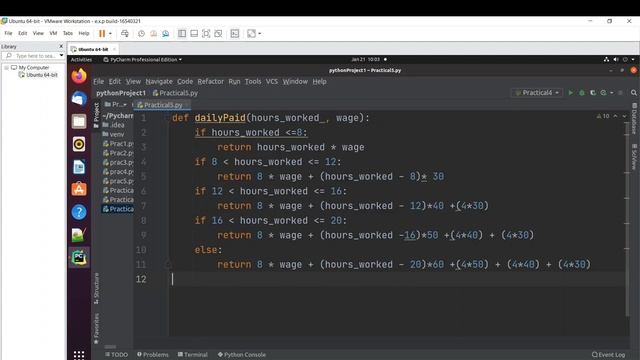Viewport: 640px width, 360px height.
Task: Open the Terminal tool window
Action: pyautogui.click(x=193, y=355)
